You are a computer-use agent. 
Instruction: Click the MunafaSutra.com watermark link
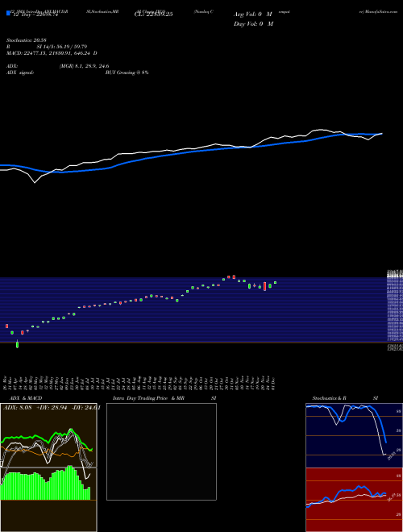tap(378, 11)
